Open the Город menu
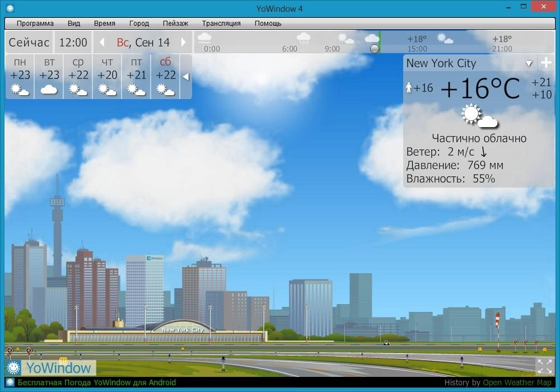The image size is (560, 392). (139, 24)
